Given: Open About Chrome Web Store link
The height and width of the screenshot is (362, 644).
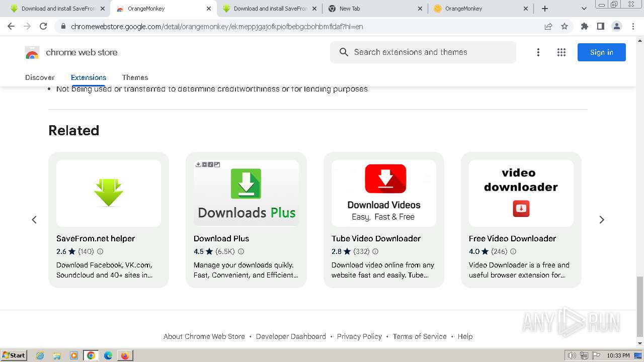Looking at the screenshot, I should (204, 336).
